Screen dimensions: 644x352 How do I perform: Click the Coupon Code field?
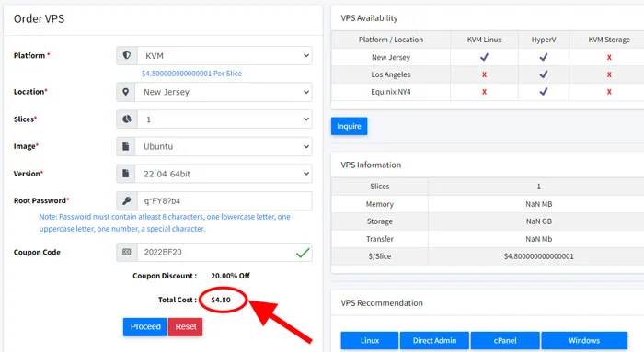(224, 253)
